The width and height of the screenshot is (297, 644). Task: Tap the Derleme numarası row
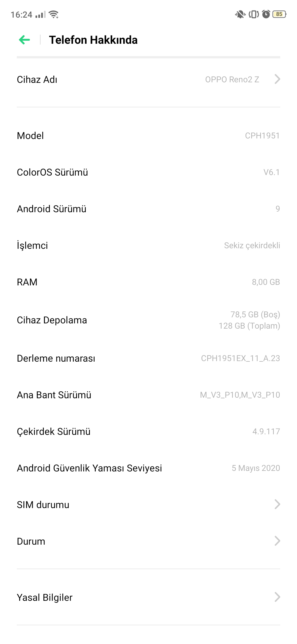point(148,358)
